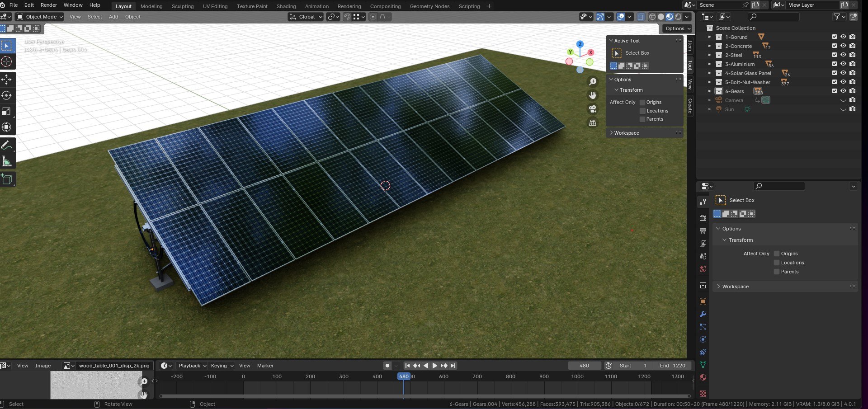Open the Add menu in viewport header
Image resolution: width=868 pixels, height=409 pixels.
tap(113, 17)
